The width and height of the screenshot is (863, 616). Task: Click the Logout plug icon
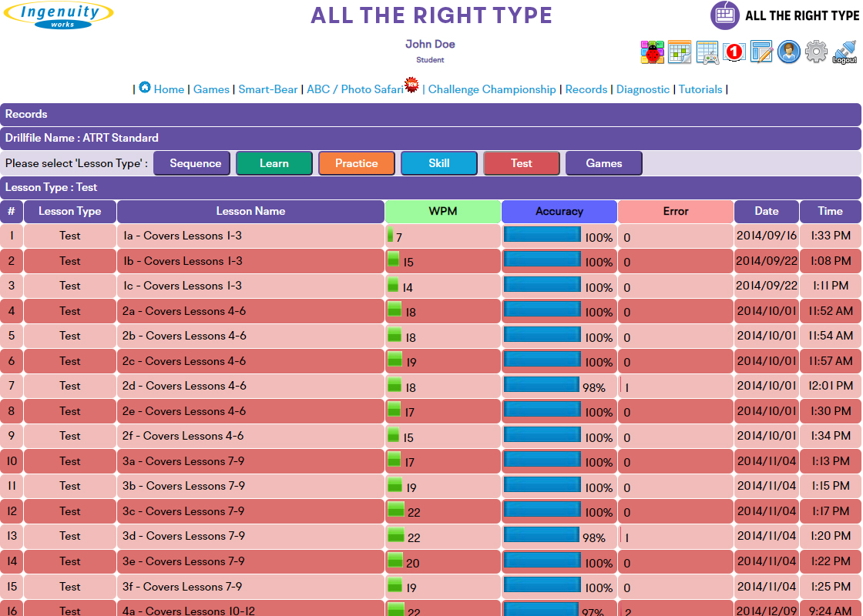click(x=845, y=52)
